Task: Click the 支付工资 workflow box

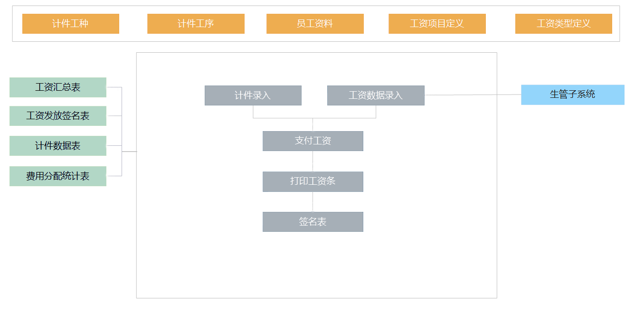Action: [313, 141]
